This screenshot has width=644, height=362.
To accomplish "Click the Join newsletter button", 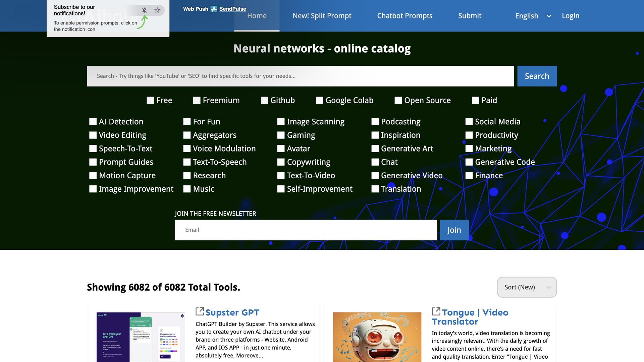I will [x=454, y=230].
